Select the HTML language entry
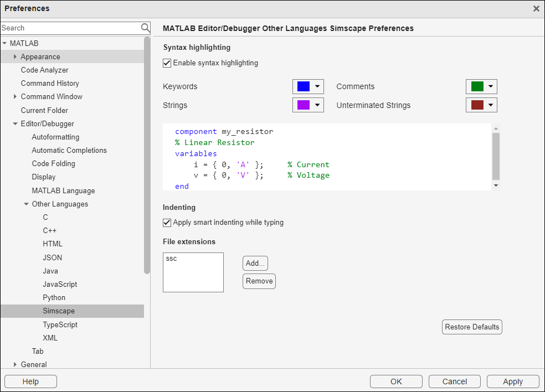The width and height of the screenshot is (545, 392). [x=53, y=244]
